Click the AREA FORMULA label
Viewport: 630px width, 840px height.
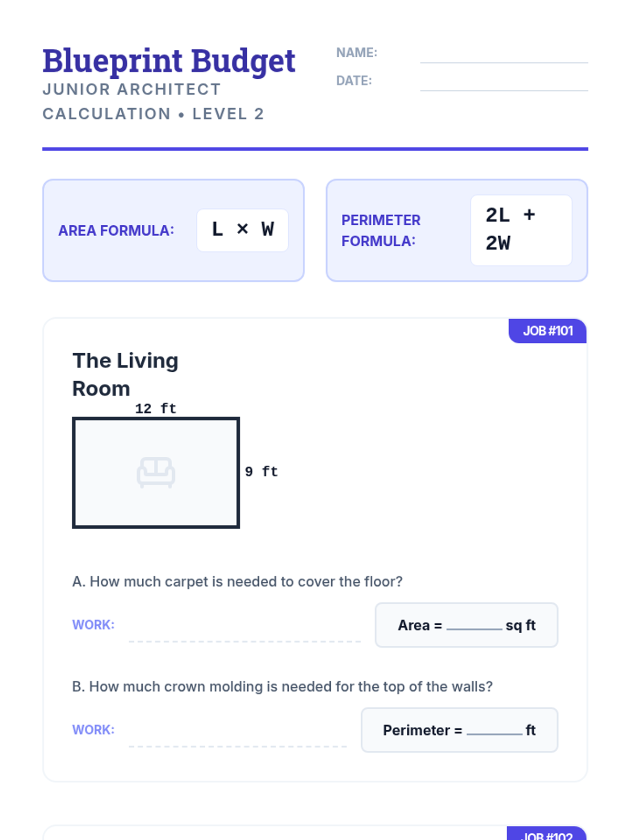tap(116, 230)
